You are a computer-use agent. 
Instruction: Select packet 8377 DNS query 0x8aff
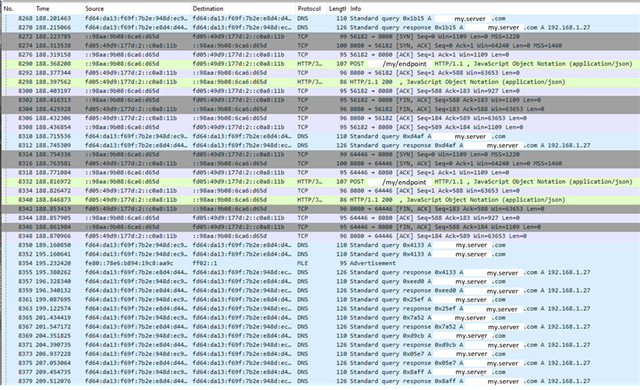pyautogui.click(x=320, y=372)
